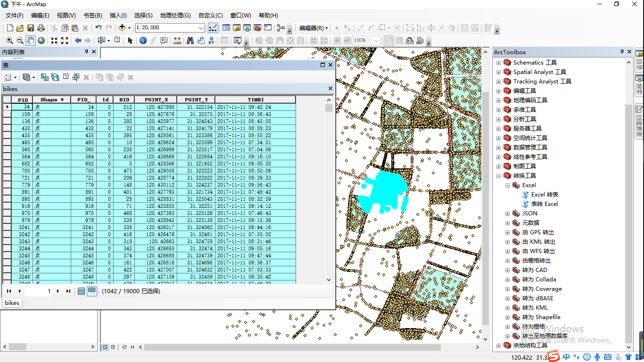The image size is (644, 362).
Task: Show selected records view button
Action: pos(92,291)
